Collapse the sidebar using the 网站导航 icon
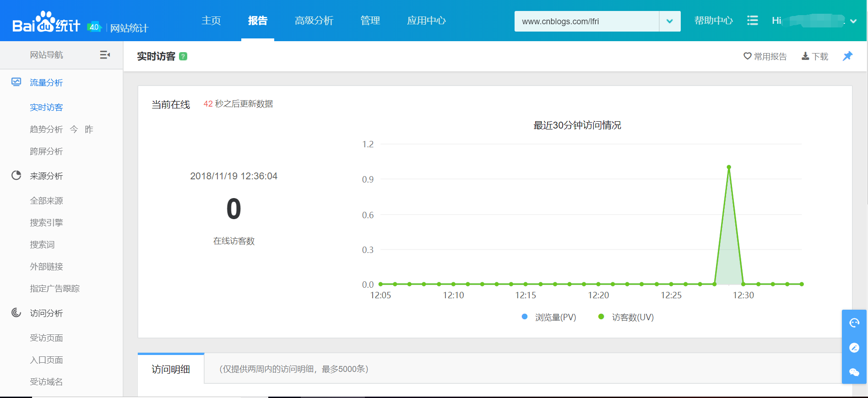The image size is (868, 398). pyautogui.click(x=105, y=55)
